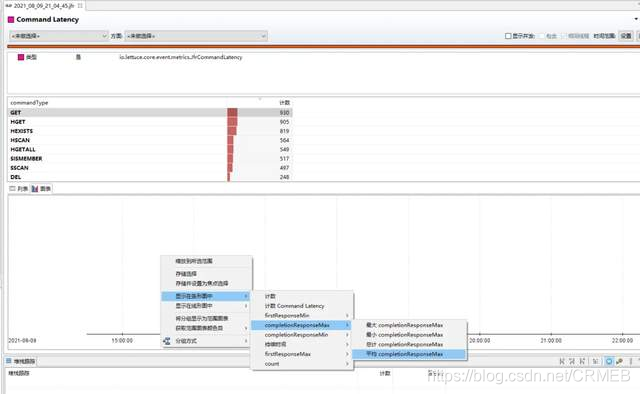Screen dimensions: 640x394
Task: Open 显示在线形图中 submenu
Action: click(207, 306)
